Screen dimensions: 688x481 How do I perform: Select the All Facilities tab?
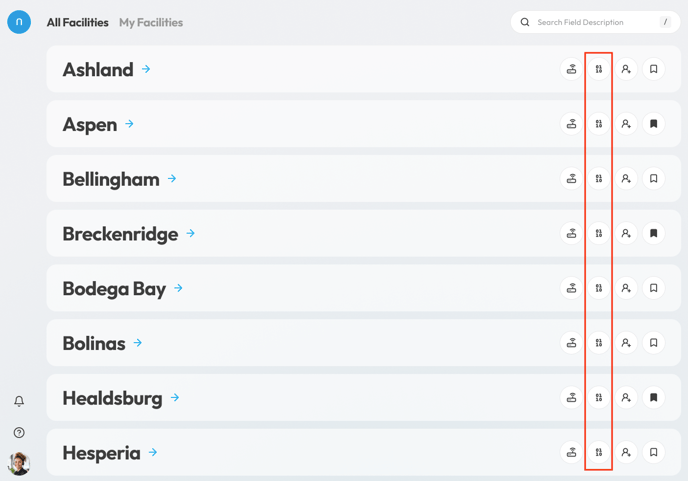coord(77,22)
